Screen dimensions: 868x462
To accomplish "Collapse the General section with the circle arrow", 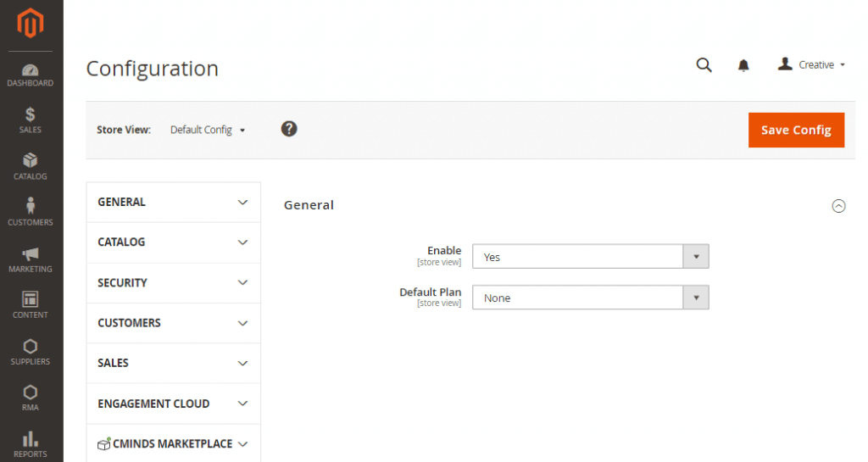I will 838,205.
